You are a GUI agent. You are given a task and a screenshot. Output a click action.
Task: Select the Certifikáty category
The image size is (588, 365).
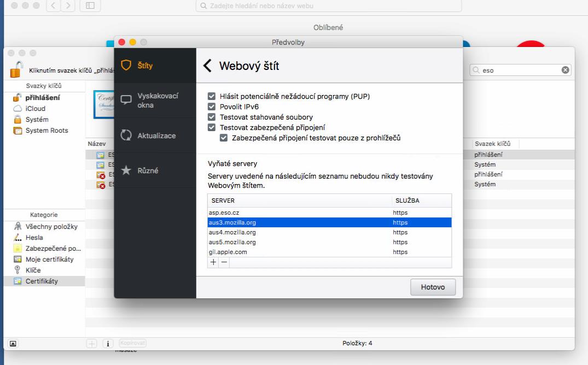[x=44, y=281]
